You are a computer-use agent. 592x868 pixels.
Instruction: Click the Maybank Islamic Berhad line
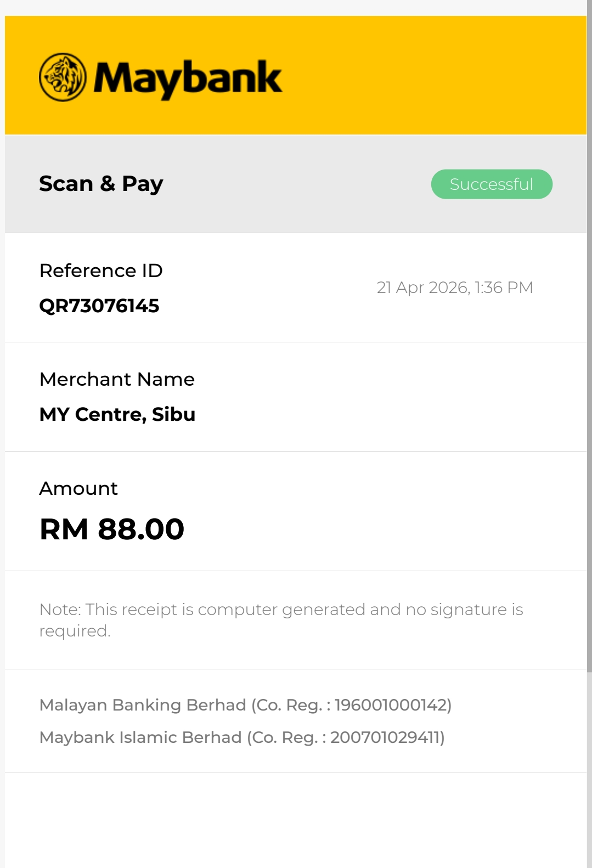pos(241,737)
